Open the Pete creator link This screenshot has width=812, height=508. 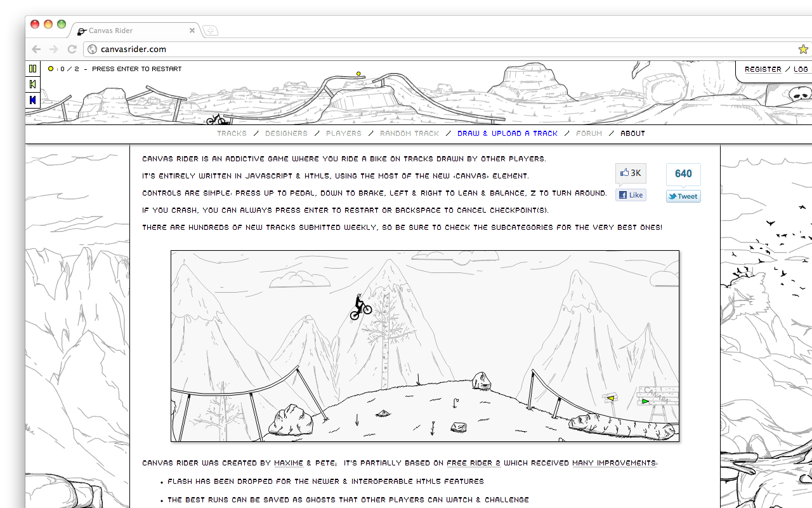point(325,463)
